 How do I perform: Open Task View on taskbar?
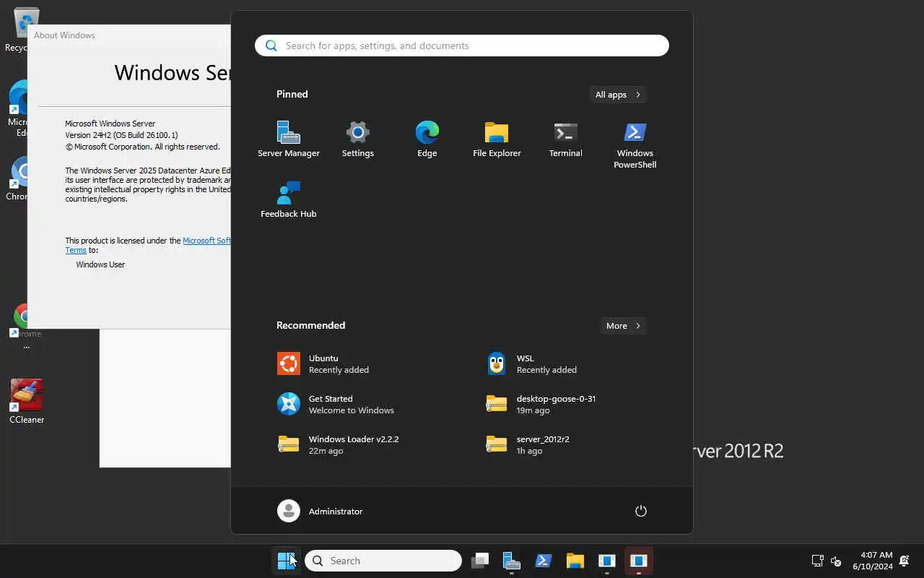pos(480,561)
